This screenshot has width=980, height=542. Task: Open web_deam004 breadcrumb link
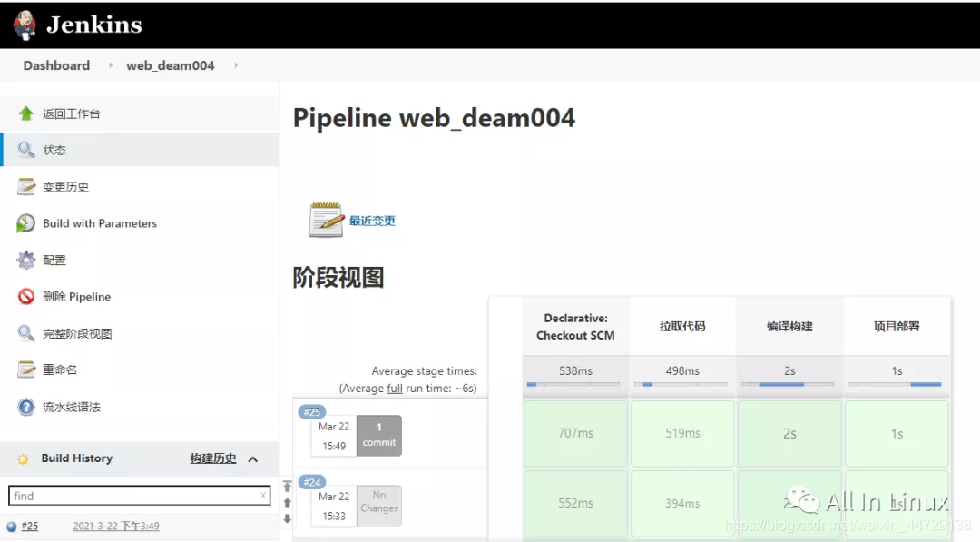pyautogui.click(x=170, y=65)
